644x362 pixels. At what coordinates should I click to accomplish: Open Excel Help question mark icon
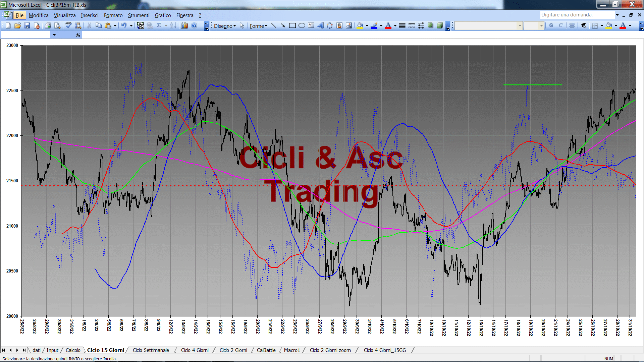(x=194, y=25)
